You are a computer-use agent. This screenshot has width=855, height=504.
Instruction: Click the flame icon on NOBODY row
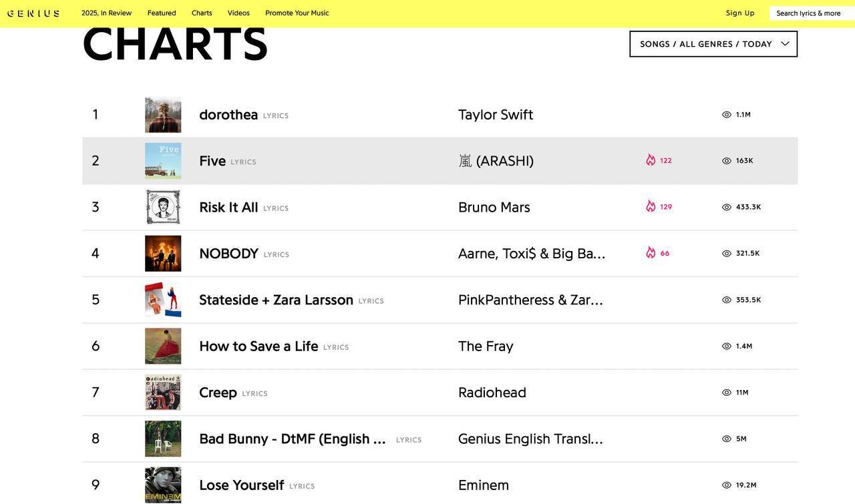click(x=651, y=253)
